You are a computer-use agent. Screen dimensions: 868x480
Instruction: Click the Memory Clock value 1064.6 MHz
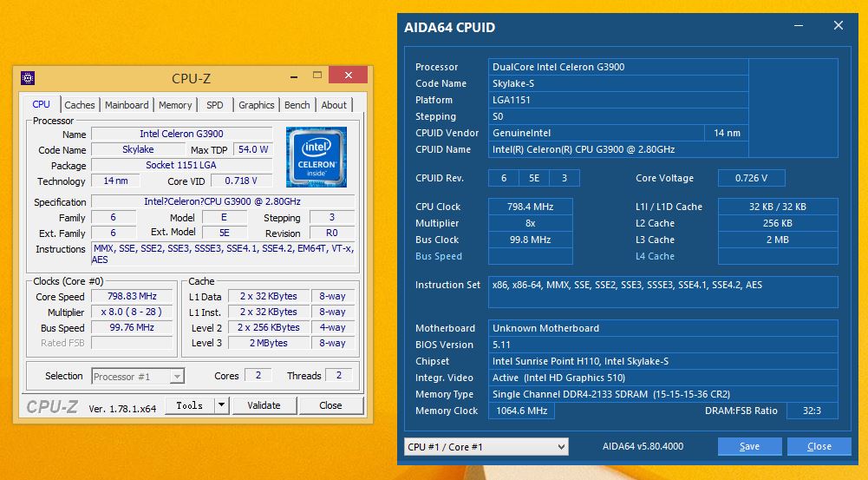[x=521, y=411]
